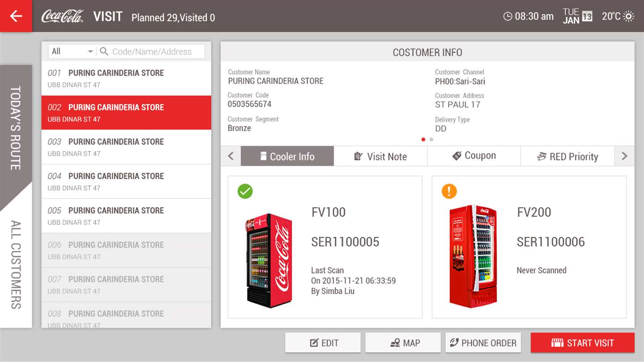Show more tabs with right chevron
The width and height of the screenshot is (644, 362).
click(x=624, y=156)
